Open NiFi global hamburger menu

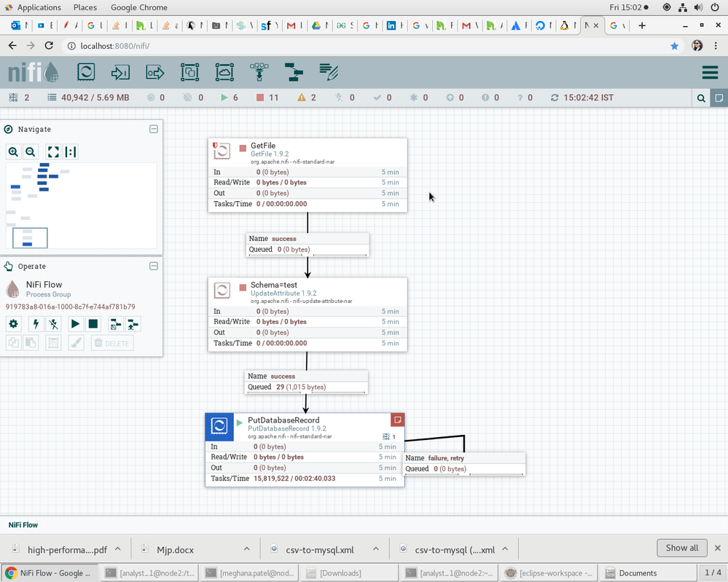709,73
